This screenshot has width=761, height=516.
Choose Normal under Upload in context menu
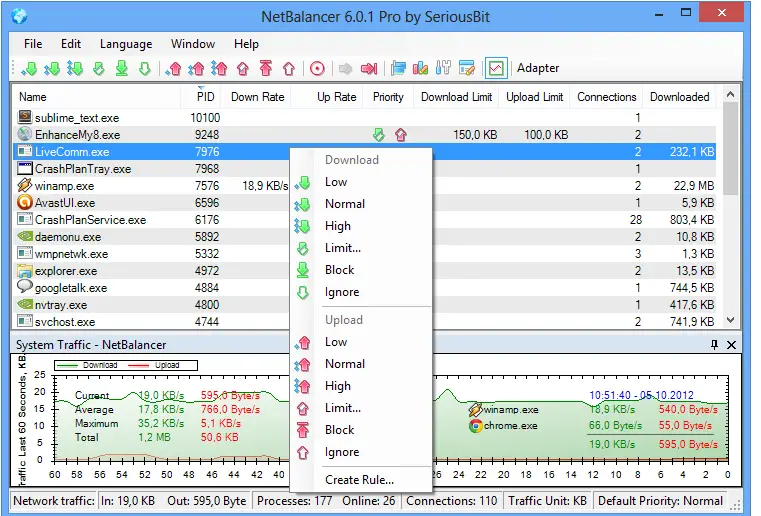point(361,364)
